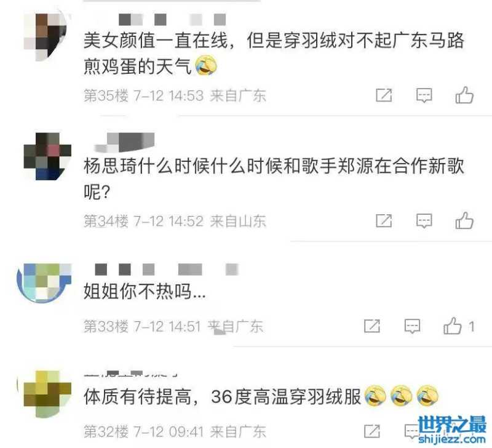This screenshot has width=492, height=448.
Task: Open the avatar of the 第32楼 commenter
Action: (44, 394)
